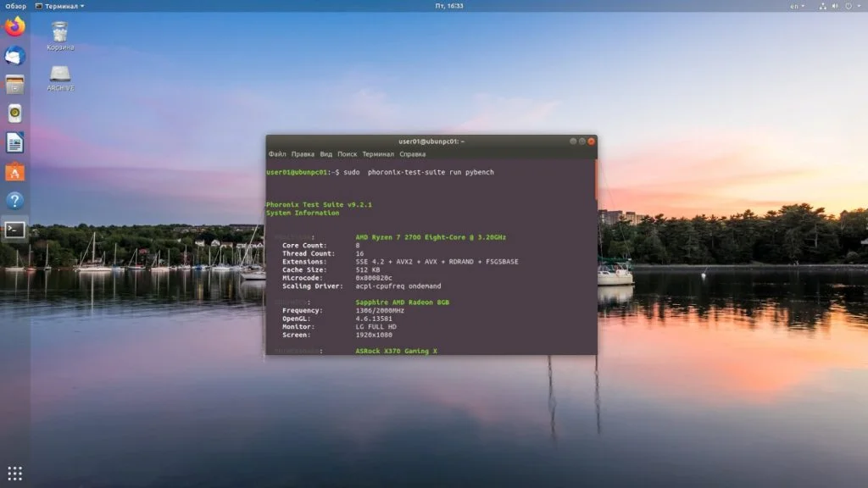Open the Правка menu in terminal
The image size is (868, 488).
click(303, 154)
